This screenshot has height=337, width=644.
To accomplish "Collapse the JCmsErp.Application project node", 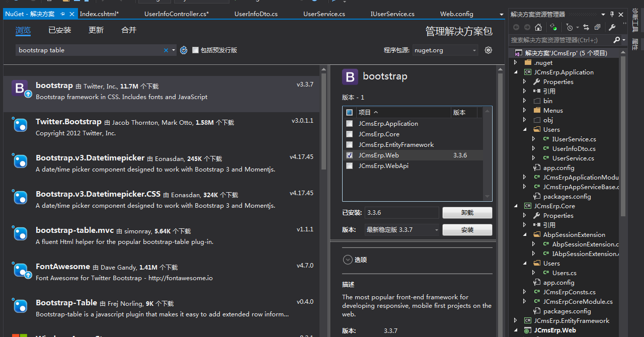I will click(515, 72).
